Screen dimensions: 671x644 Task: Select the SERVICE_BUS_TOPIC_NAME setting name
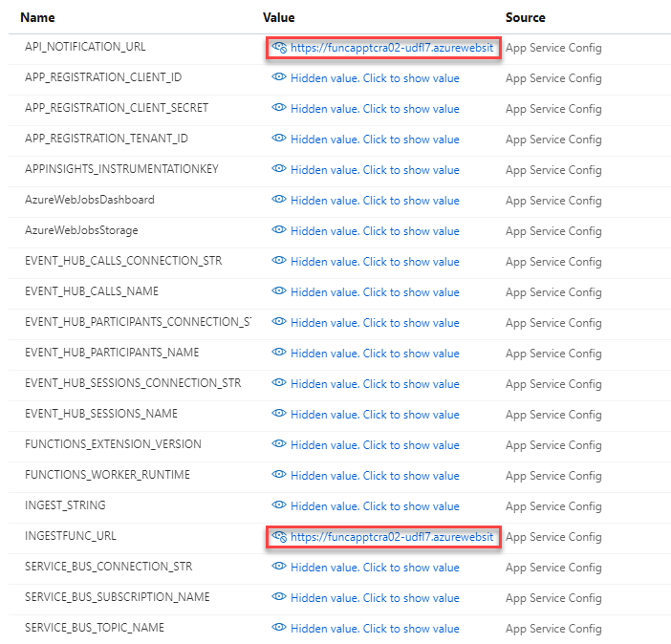[x=95, y=628]
